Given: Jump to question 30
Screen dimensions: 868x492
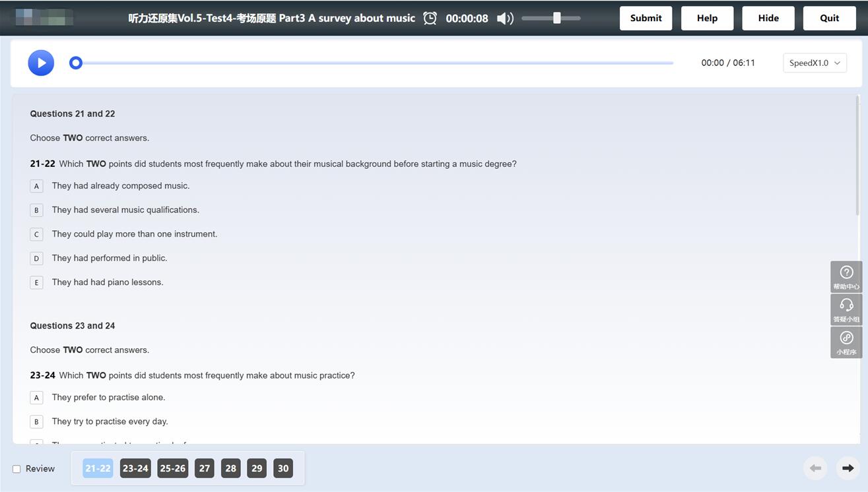Looking at the screenshot, I should click(283, 468).
